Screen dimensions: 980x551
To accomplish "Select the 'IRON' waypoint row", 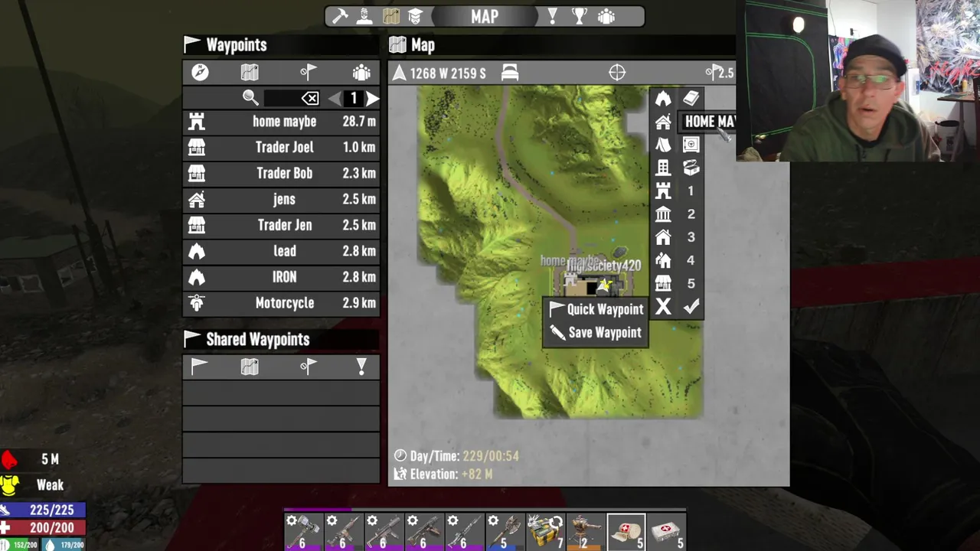I will point(281,277).
